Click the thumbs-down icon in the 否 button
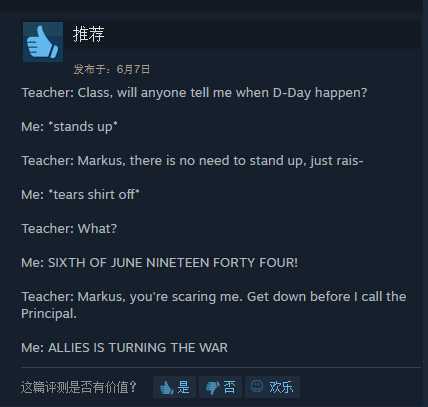 [212, 388]
